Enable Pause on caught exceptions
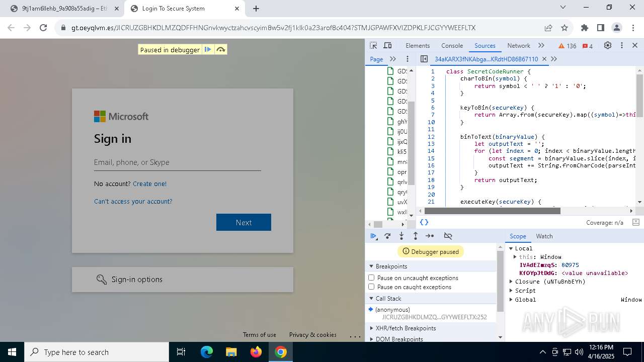The width and height of the screenshot is (644, 362). (371, 287)
